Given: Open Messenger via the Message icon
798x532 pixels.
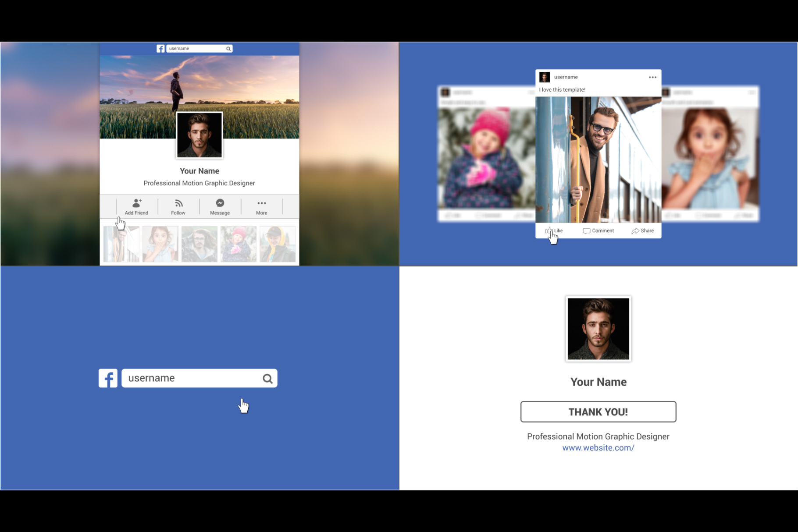Looking at the screenshot, I should click(x=220, y=203).
